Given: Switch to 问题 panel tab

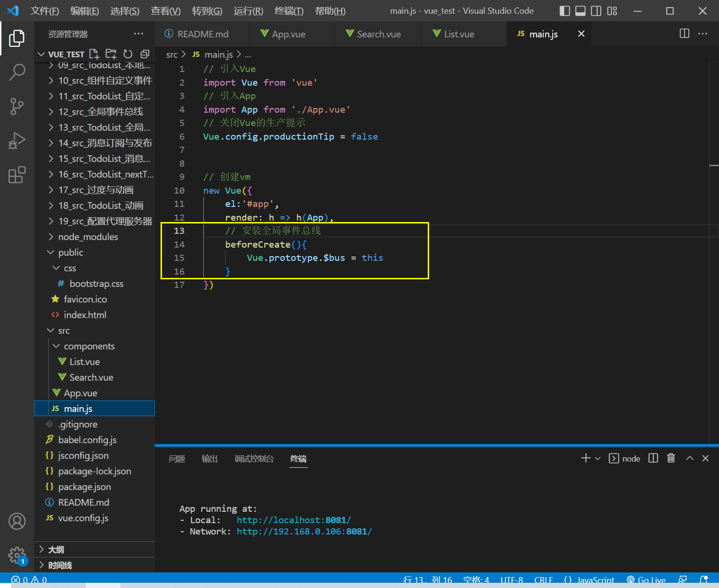Looking at the screenshot, I should (x=177, y=459).
